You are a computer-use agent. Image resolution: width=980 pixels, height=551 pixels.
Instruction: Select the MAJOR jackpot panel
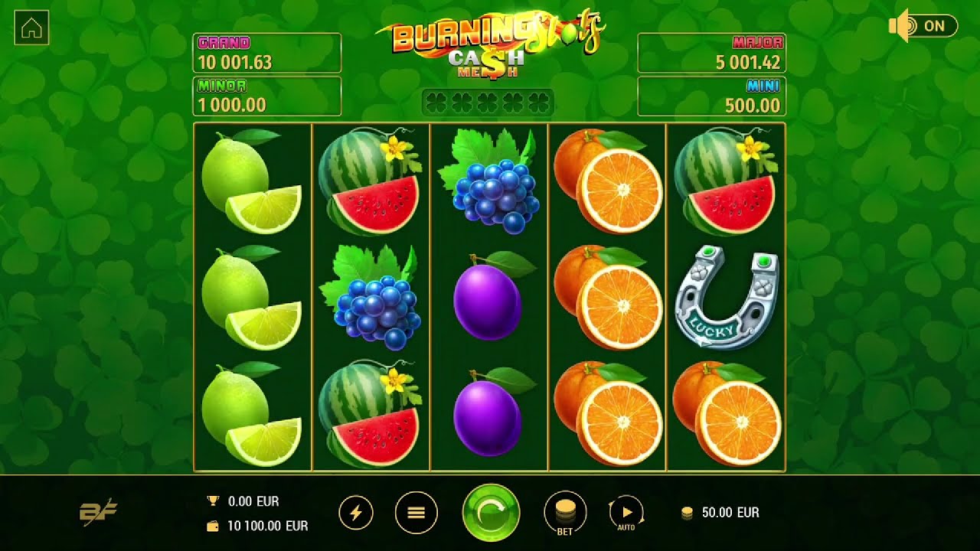tap(711, 53)
